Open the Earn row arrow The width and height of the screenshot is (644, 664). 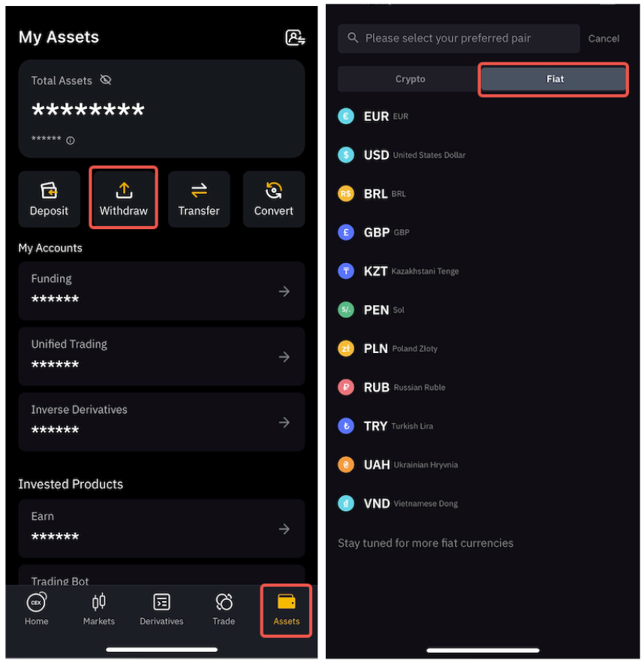284,529
